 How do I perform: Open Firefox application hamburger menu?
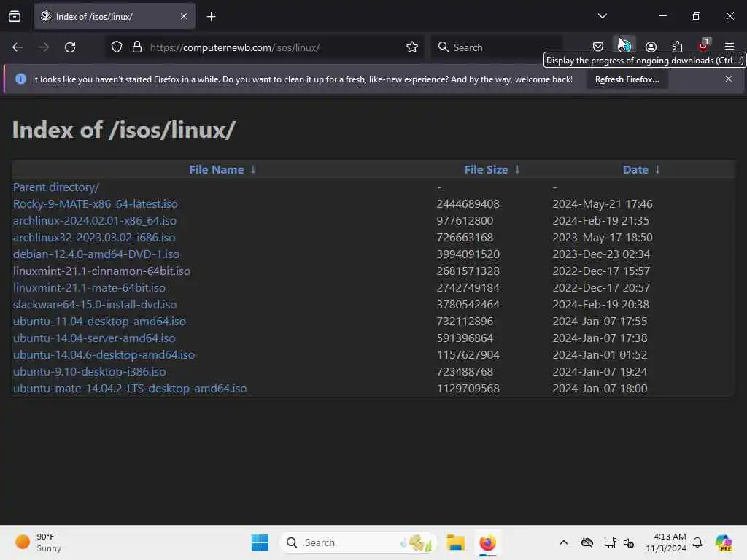(x=729, y=47)
